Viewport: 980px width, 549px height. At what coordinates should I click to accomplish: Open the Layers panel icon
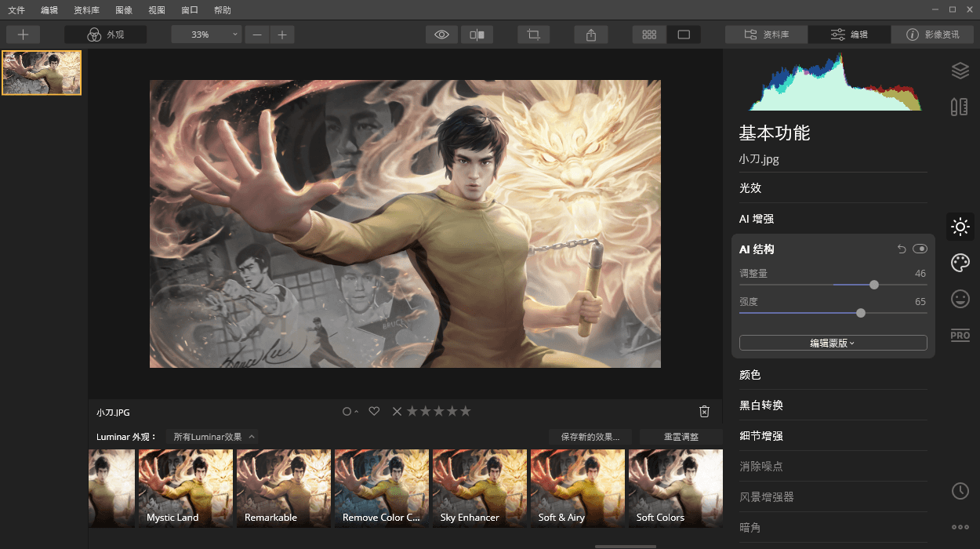coord(960,71)
